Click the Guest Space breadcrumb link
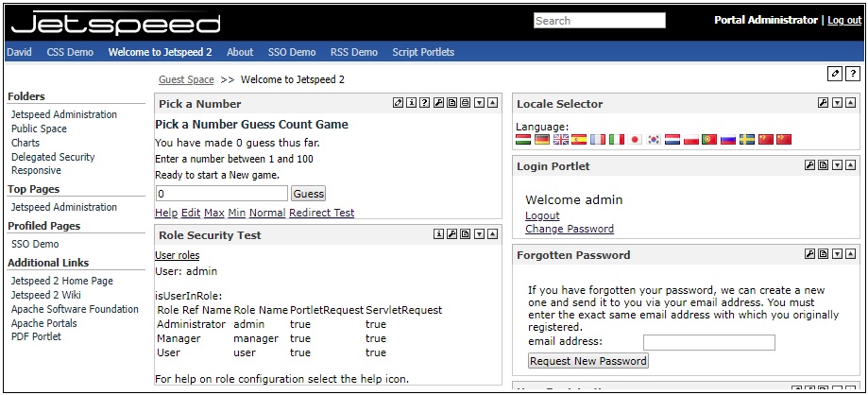868x395 pixels. tap(186, 79)
